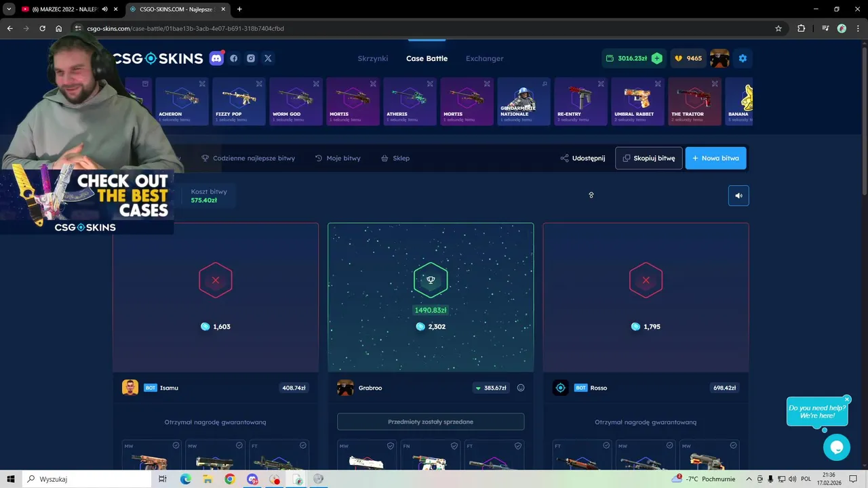The width and height of the screenshot is (868, 488).
Task: Click the CSGO-SKINS logo
Action: click(158, 58)
